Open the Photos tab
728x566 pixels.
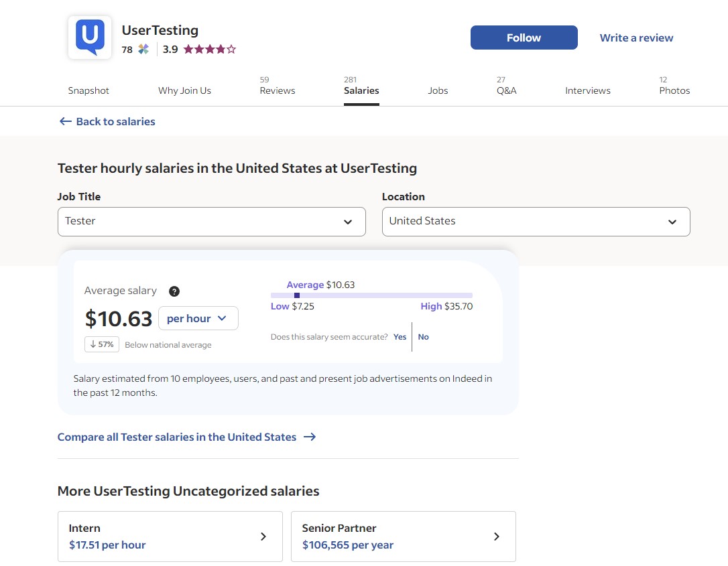tap(674, 86)
